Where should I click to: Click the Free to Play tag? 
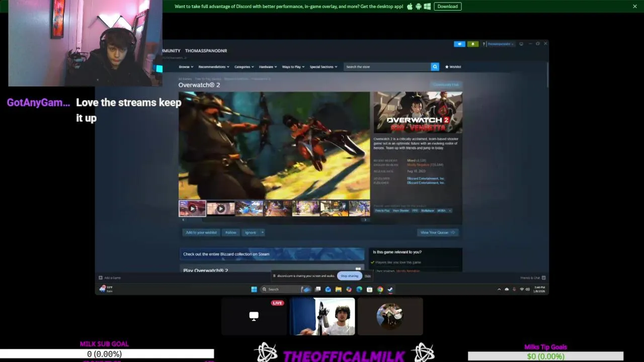pos(382,211)
